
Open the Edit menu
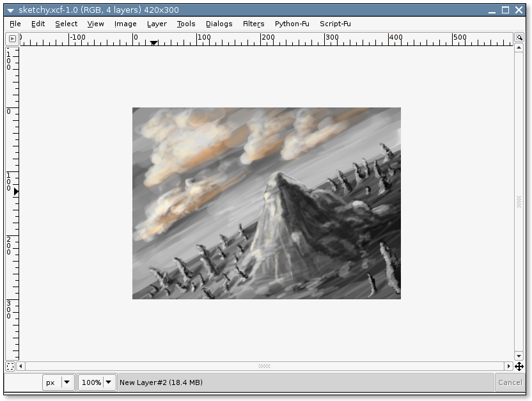coord(38,24)
